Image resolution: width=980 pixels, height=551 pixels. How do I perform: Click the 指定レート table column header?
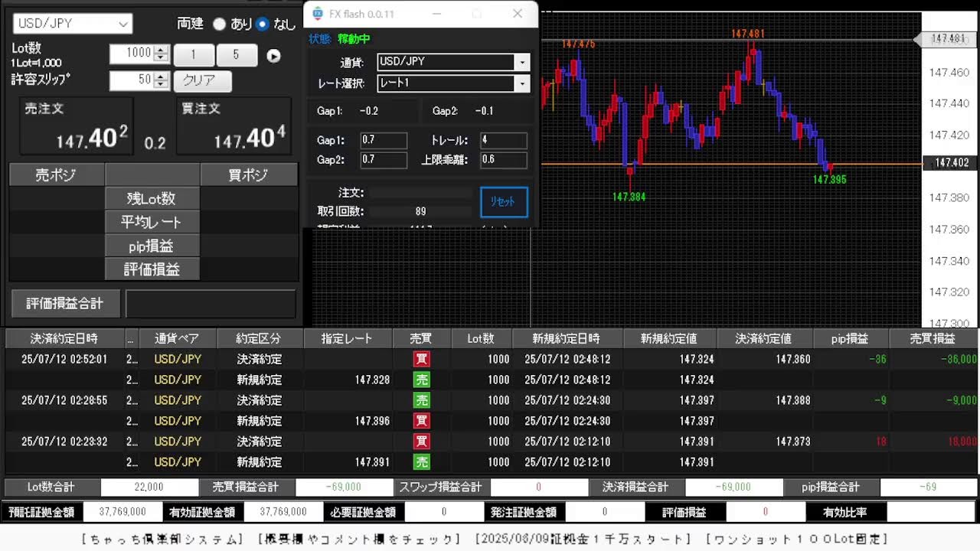[348, 338]
